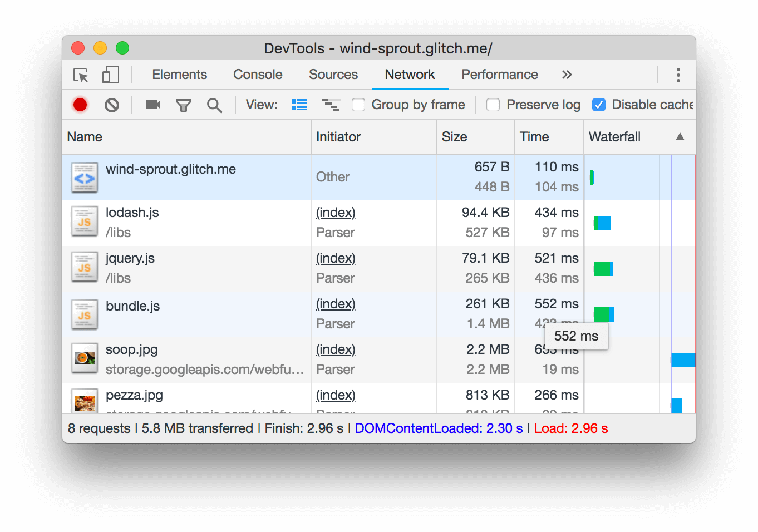Image resolution: width=758 pixels, height=532 pixels.
Task: Clear the network requests list
Action: (x=111, y=105)
